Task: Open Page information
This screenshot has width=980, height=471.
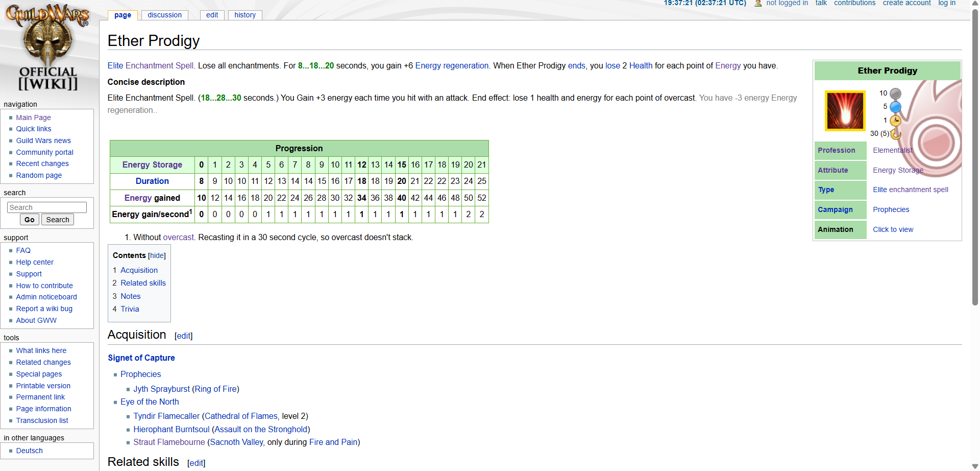Action: [x=44, y=409]
